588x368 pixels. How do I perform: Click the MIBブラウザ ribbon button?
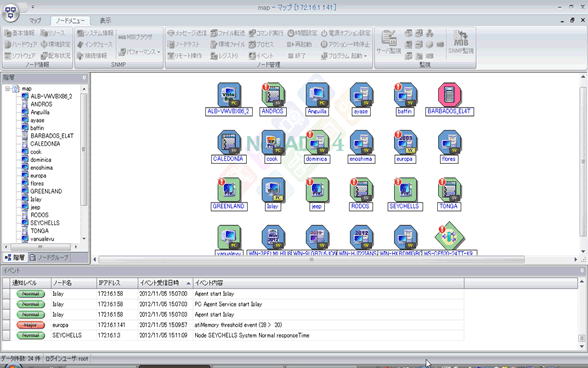click(135, 37)
